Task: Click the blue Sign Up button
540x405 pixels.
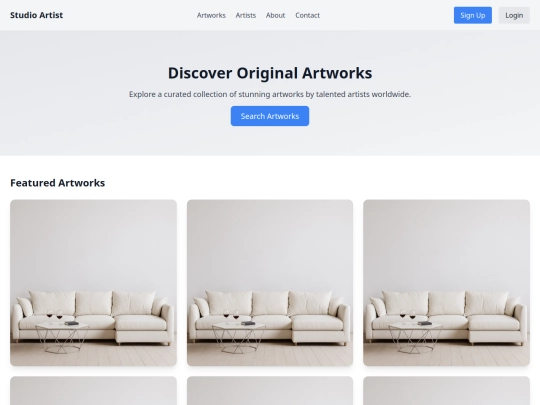Action: 472,15
